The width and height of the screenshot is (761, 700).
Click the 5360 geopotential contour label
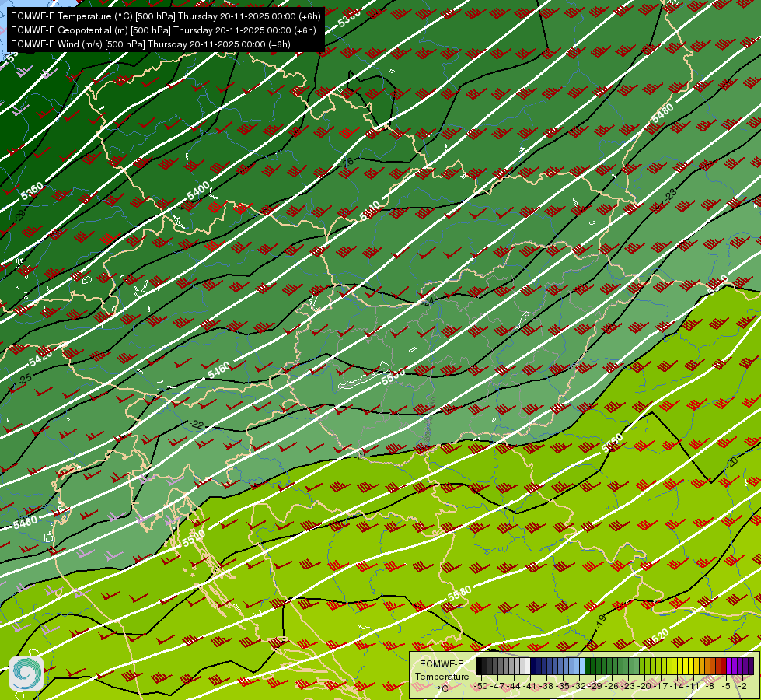pos(32,191)
